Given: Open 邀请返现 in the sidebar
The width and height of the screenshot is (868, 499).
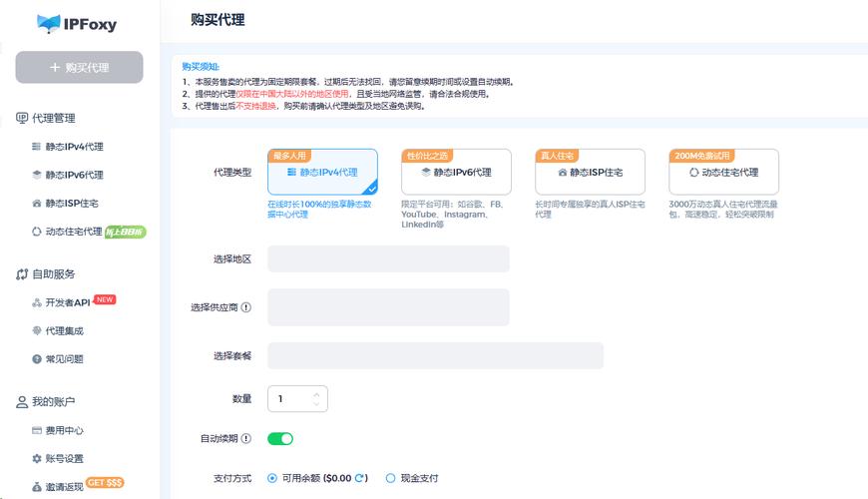Looking at the screenshot, I should click(x=64, y=487).
